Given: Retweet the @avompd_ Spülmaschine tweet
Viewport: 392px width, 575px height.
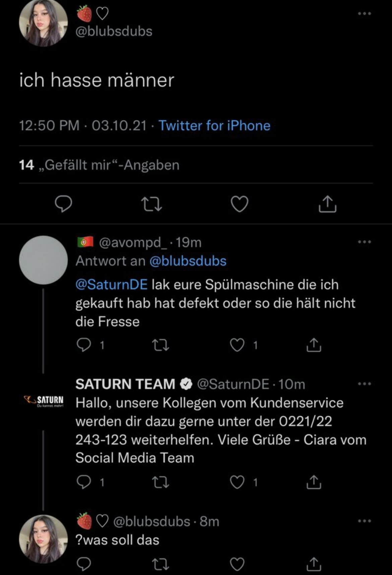Looking at the screenshot, I should point(160,345).
